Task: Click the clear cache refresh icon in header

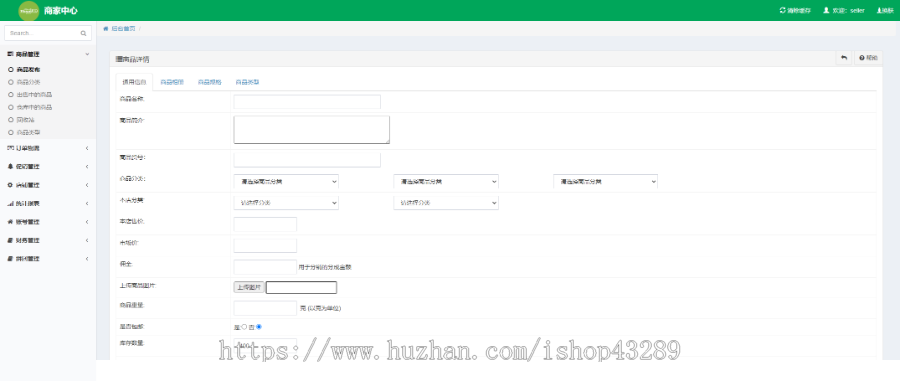Action: [x=782, y=10]
